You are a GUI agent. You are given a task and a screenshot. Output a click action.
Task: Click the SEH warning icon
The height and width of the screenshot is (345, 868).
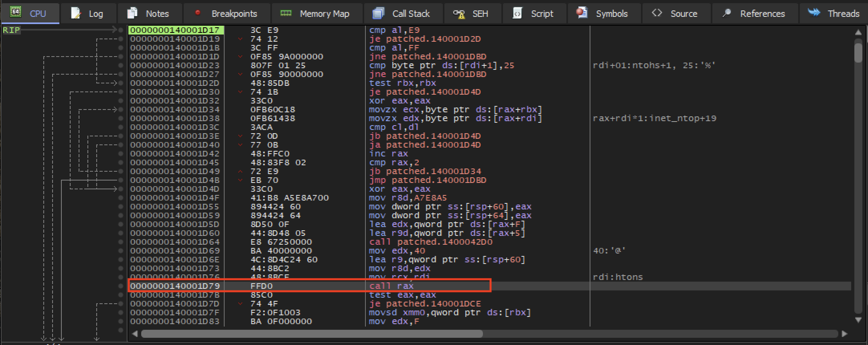(459, 14)
